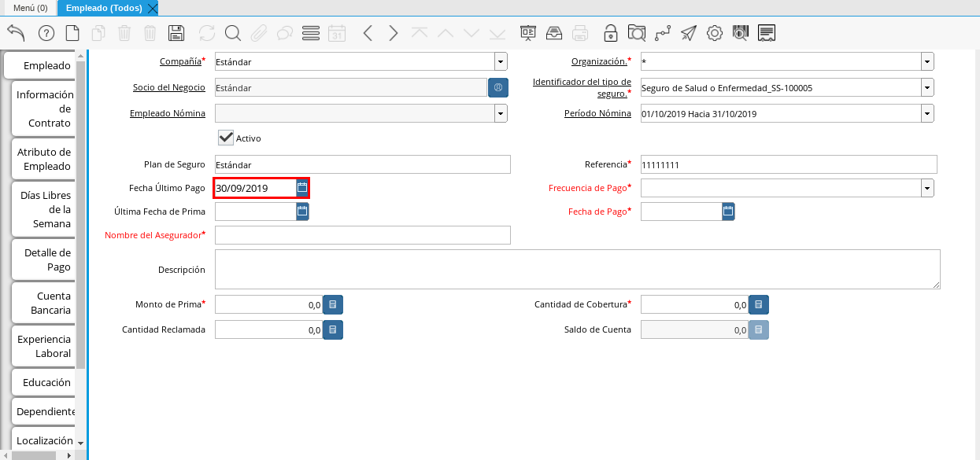Open zoom across folder search icon

pos(636,33)
